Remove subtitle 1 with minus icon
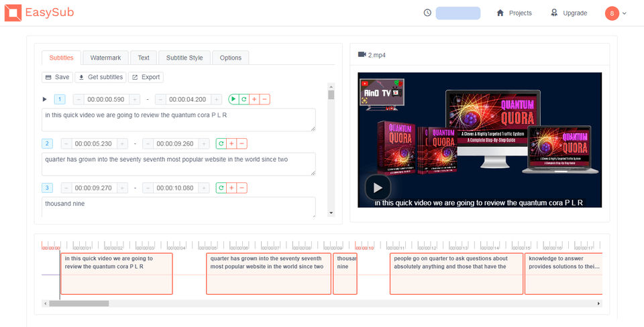Viewport: 644px width, 327px height. (265, 99)
